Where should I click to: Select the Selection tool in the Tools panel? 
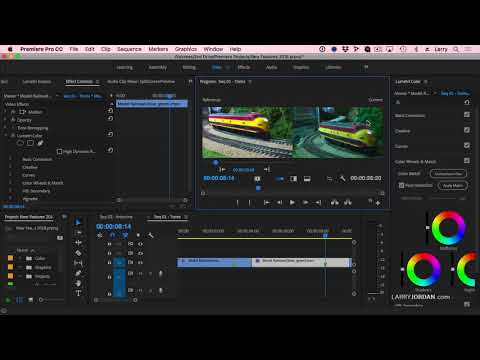[78, 222]
